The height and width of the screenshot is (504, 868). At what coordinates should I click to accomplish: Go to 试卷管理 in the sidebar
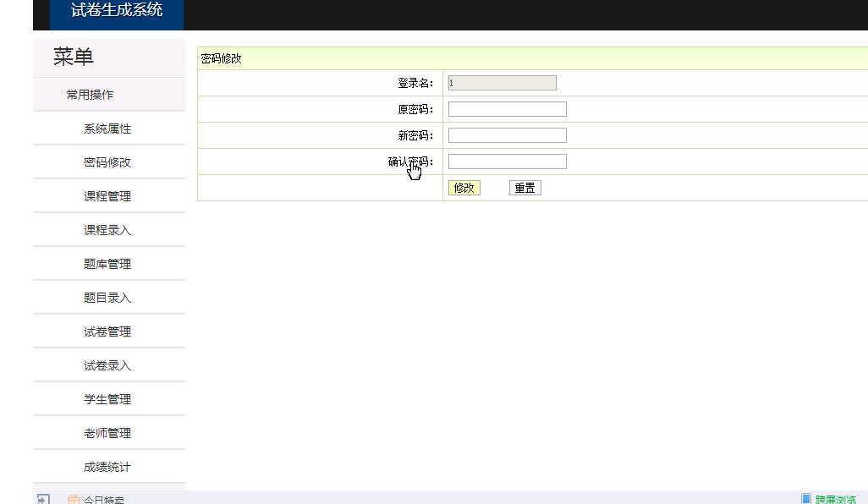pyautogui.click(x=107, y=332)
